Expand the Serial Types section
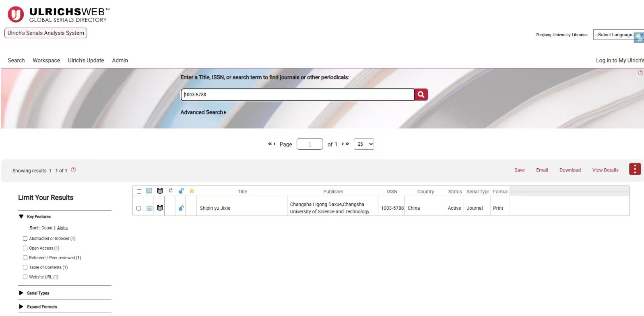 click(x=21, y=293)
